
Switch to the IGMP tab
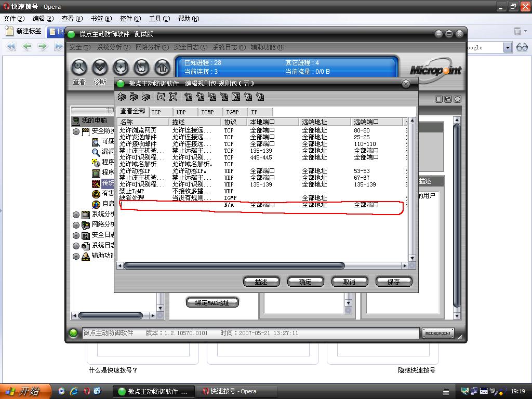pyautogui.click(x=235, y=112)
